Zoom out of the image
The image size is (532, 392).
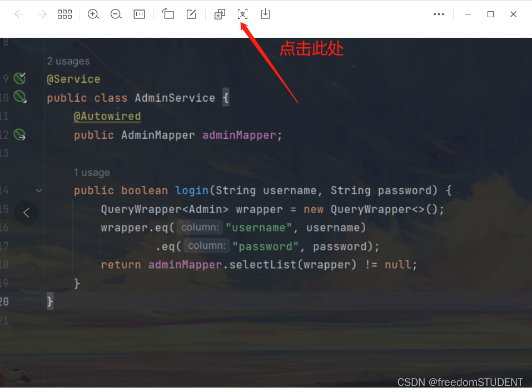coord(116,14)
